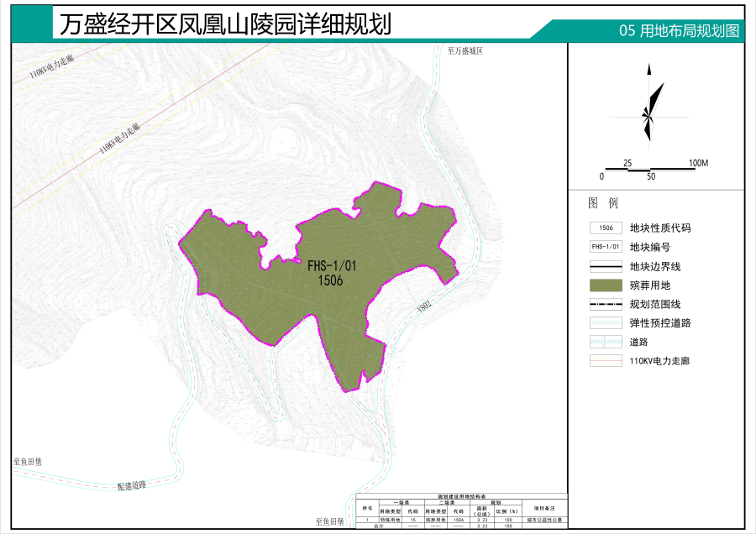Click the 110KV电力走廊 legend symbol box
756x534 pixels.
click(x=606, y=360)
